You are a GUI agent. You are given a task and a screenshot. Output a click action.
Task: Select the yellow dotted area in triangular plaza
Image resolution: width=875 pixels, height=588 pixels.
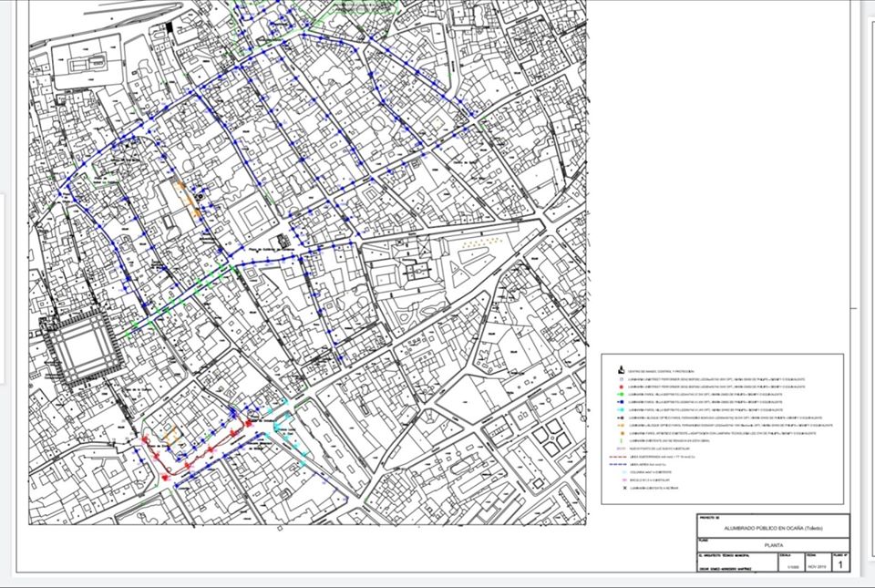pos(482,242)
